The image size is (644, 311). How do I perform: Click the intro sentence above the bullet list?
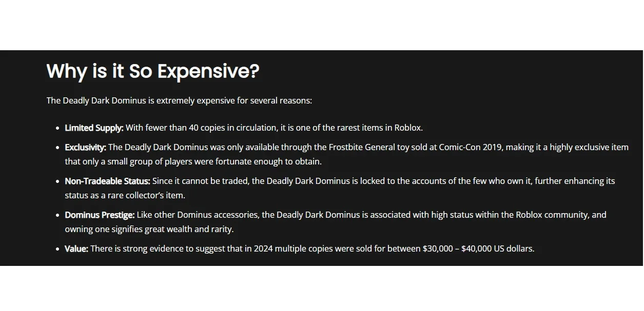[x=179, y=100]
